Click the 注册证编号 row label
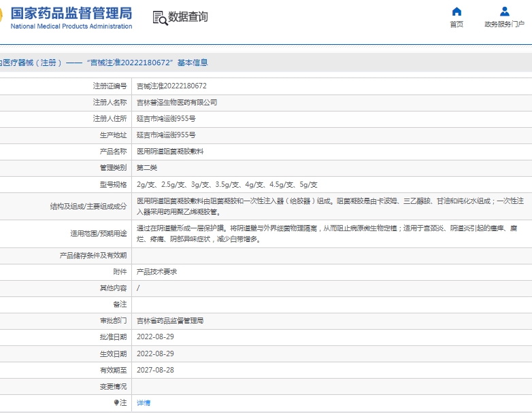The height and width of the screenshot is (414, 532). pyautogui.click(x=110, y=86)
